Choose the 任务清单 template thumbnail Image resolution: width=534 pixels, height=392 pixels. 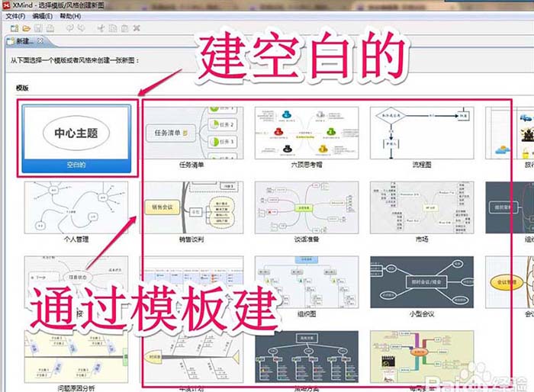click(191, 133)
